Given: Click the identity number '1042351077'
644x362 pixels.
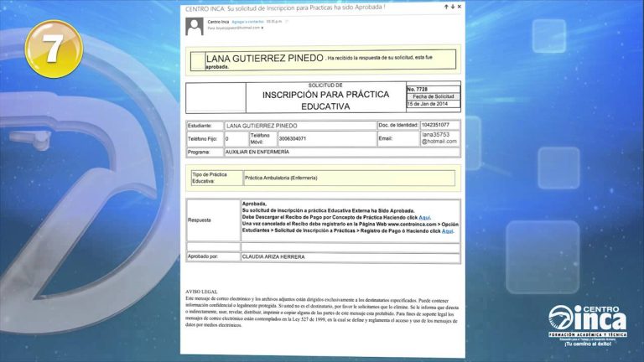Looking at the screenshot, I should tap(435, 125).
